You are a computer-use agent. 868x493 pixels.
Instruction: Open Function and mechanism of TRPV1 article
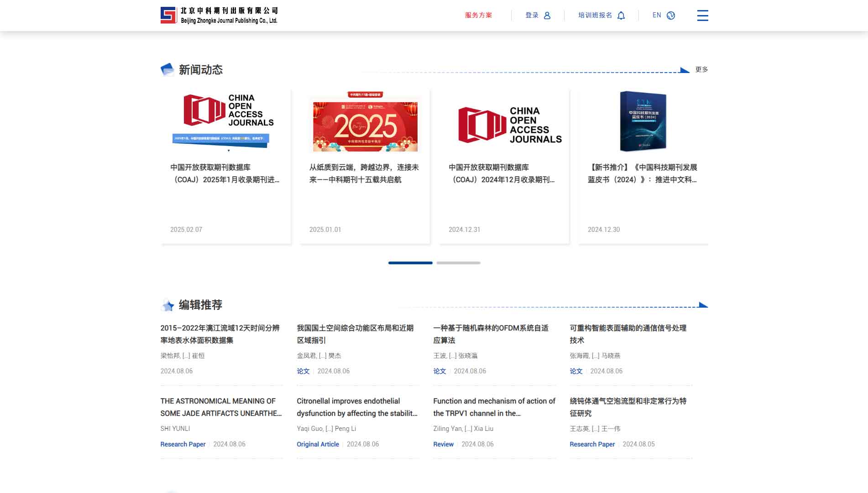click(494, 407)
